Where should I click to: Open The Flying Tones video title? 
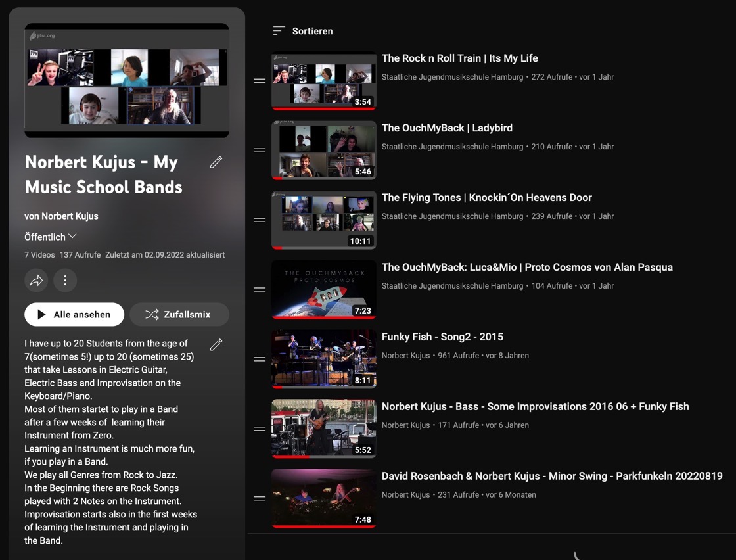coord(486,198)
